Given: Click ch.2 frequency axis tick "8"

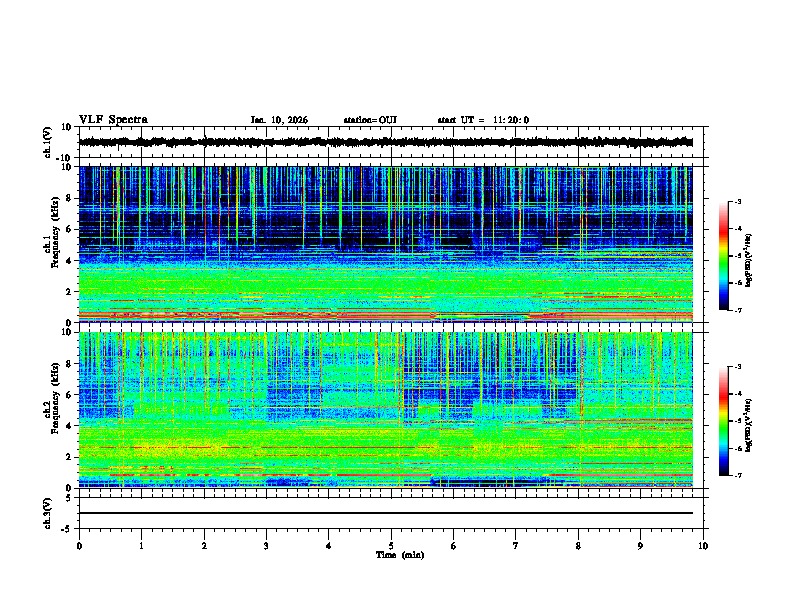Looking at the screenshot, I should point(69,364).
